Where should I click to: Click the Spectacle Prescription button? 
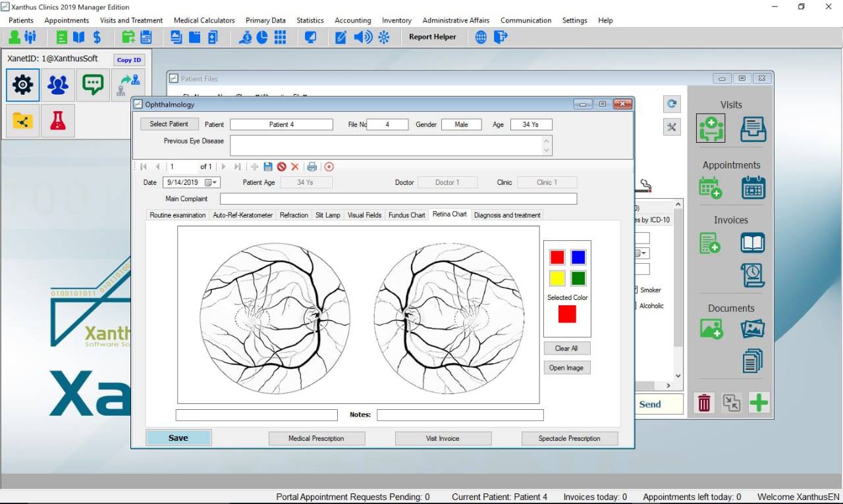[569, 438]
